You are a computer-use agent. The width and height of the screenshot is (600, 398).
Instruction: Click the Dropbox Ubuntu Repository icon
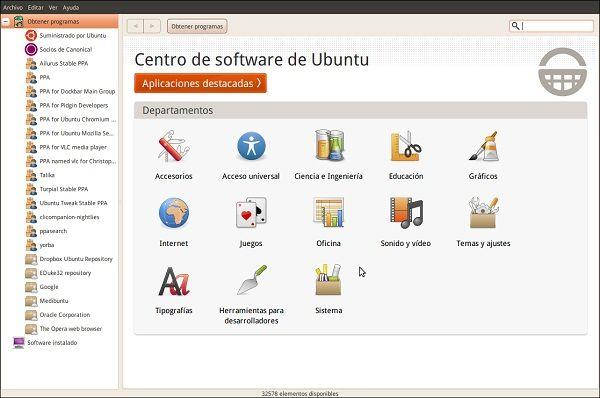point(31,259)
